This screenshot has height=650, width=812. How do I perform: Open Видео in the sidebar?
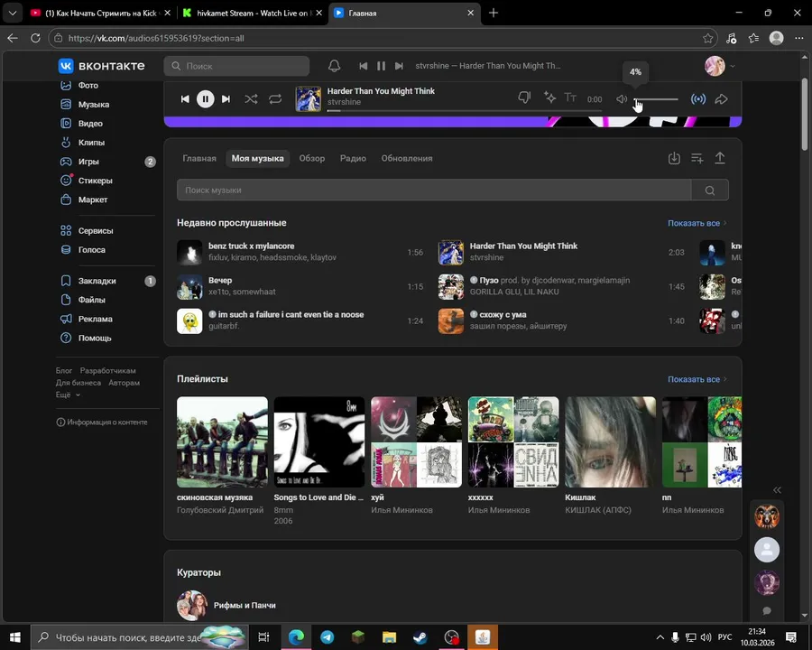(90, 124)
